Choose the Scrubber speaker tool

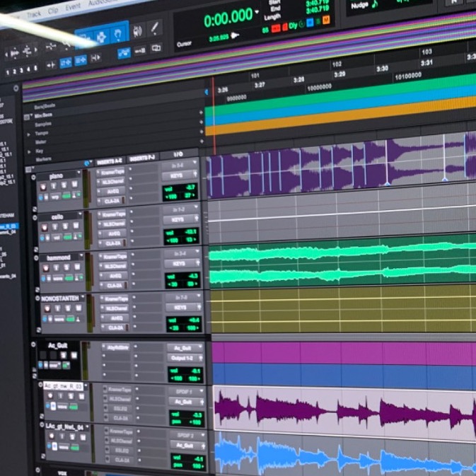(138, 30)
